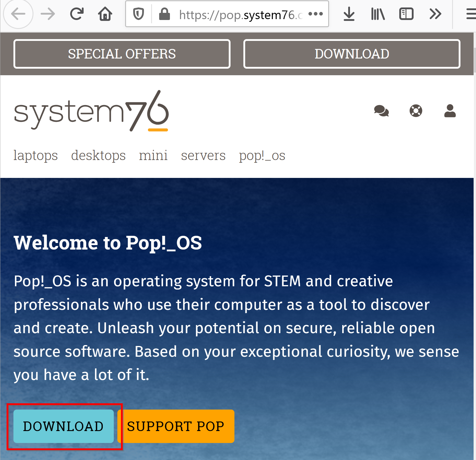This screenshot has height=460, width=476.
Task: Open the Firefox hamburger menu
Action: click(x=471, y=14)
